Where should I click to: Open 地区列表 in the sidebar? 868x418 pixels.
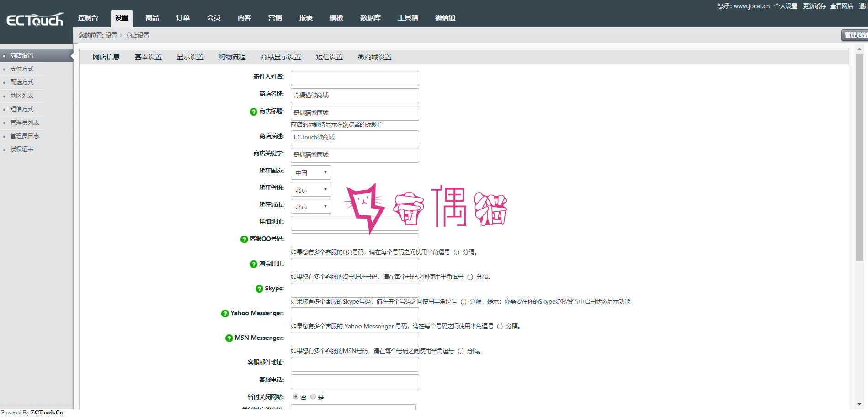[22, 96]
